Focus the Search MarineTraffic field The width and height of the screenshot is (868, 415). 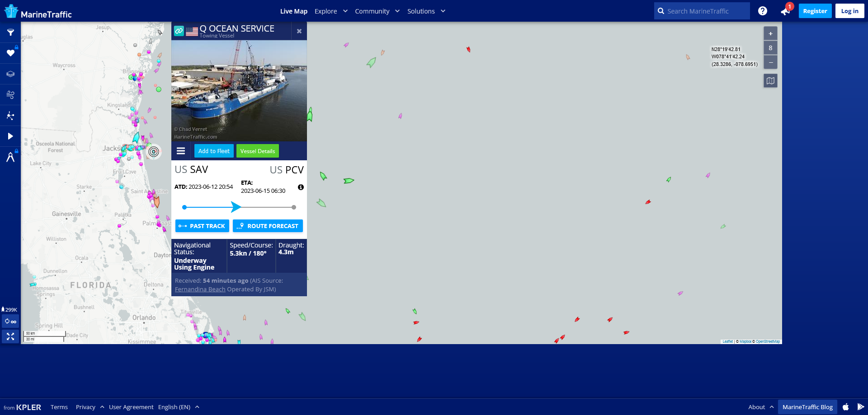tap(702, 11)
